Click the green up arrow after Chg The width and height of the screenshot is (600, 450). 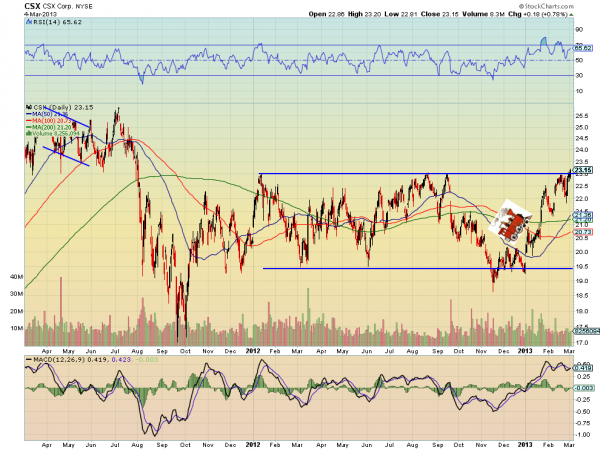571,15
